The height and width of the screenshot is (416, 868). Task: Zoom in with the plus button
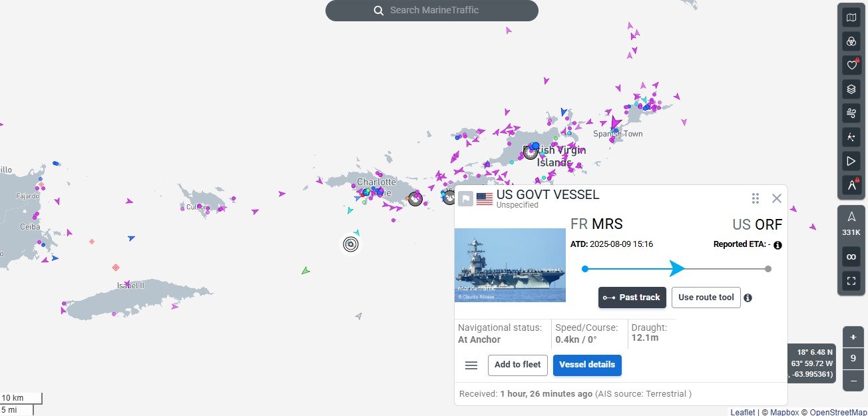(x=853, y=337)
